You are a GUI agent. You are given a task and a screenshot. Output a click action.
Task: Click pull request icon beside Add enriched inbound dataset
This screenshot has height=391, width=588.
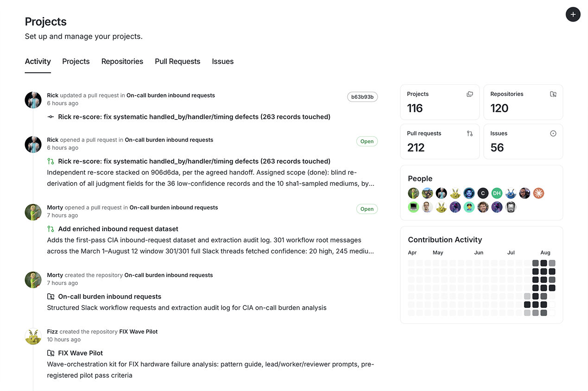(51, 229)
